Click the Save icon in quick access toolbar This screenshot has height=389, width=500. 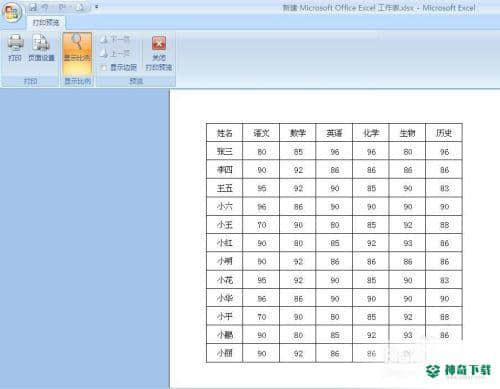pyautogui.click(x=33, y=7)
